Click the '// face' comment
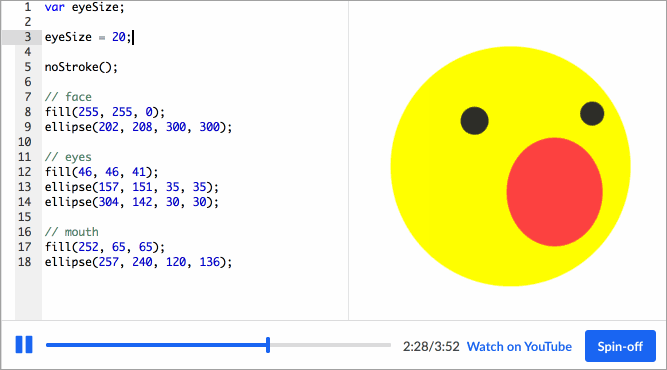This screenshot has width=667, height=370. (68, 97)
